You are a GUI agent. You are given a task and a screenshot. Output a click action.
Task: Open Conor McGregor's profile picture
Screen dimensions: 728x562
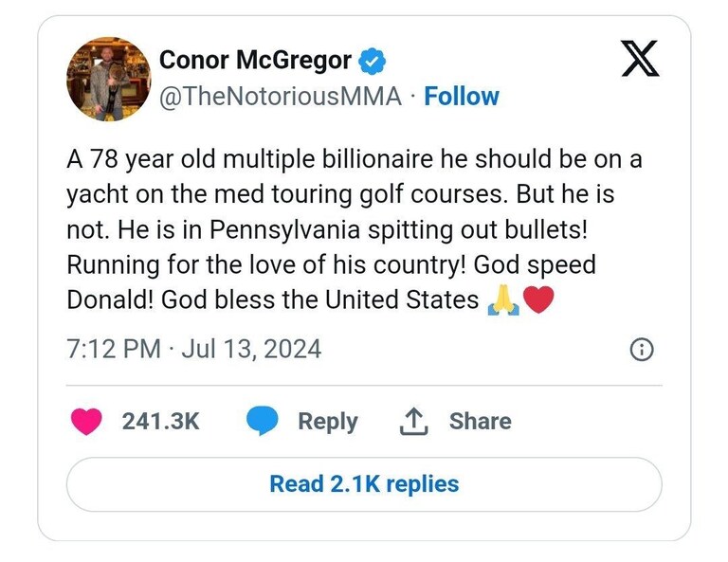109,79
